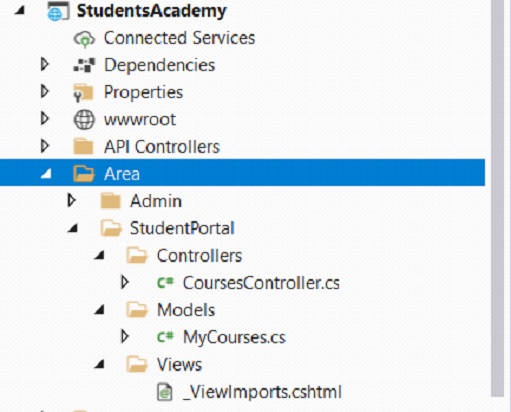Select the _ViewImports.cshtml file name
This screenshot has width=511, height=412.
tap(262, 392)
